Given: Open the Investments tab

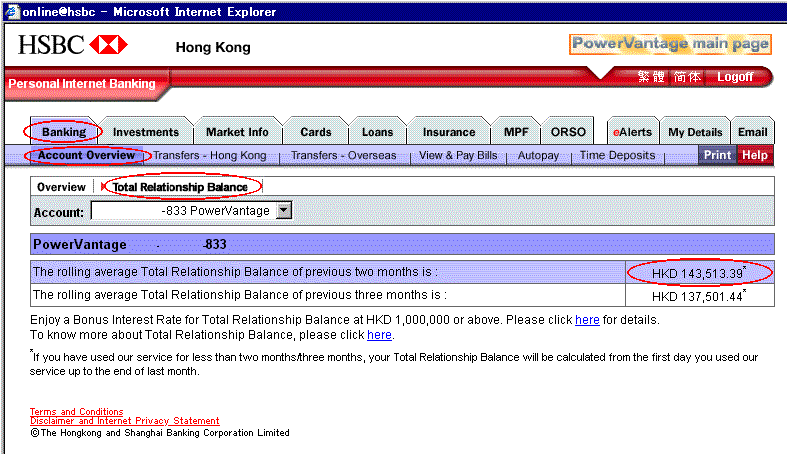Looking at the screenshot, I should (146, 132).
